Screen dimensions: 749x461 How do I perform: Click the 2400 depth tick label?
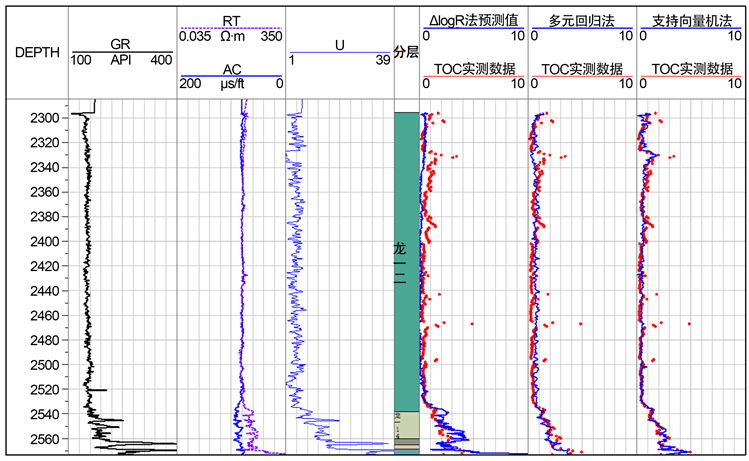(x=46, y=241)
